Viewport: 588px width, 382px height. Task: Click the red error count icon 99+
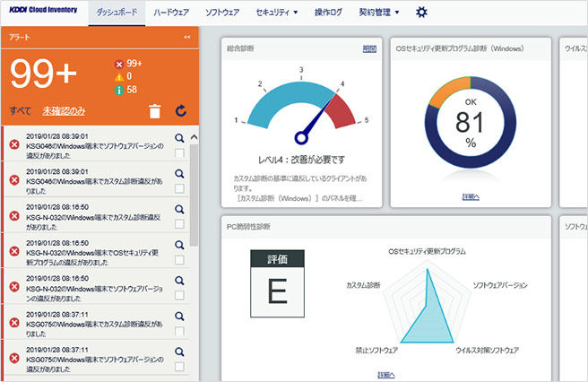[x=119, y=65]
